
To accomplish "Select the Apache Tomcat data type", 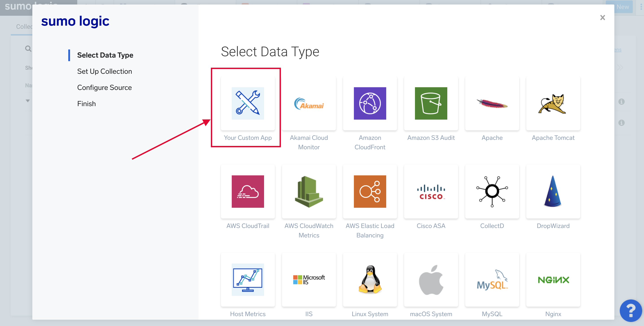I will tap(553, 103).
